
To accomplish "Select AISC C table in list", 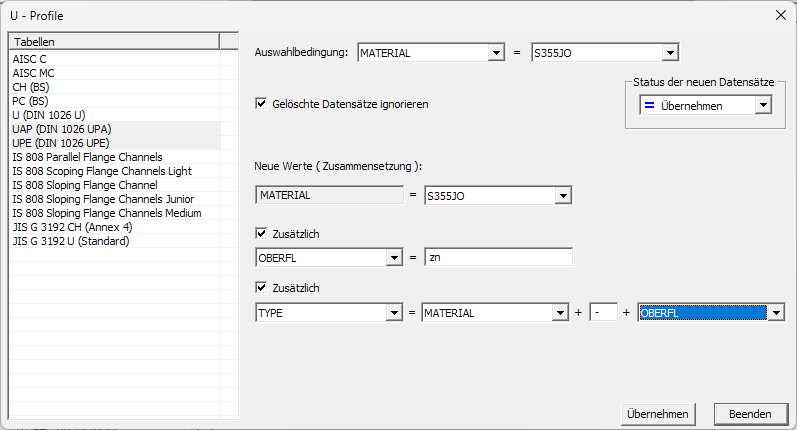I will (x=30, y=59).
